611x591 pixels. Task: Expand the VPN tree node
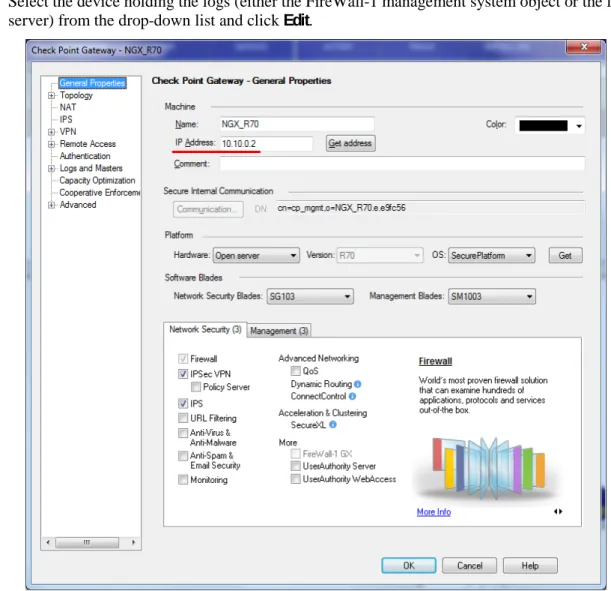coord(51,132)
